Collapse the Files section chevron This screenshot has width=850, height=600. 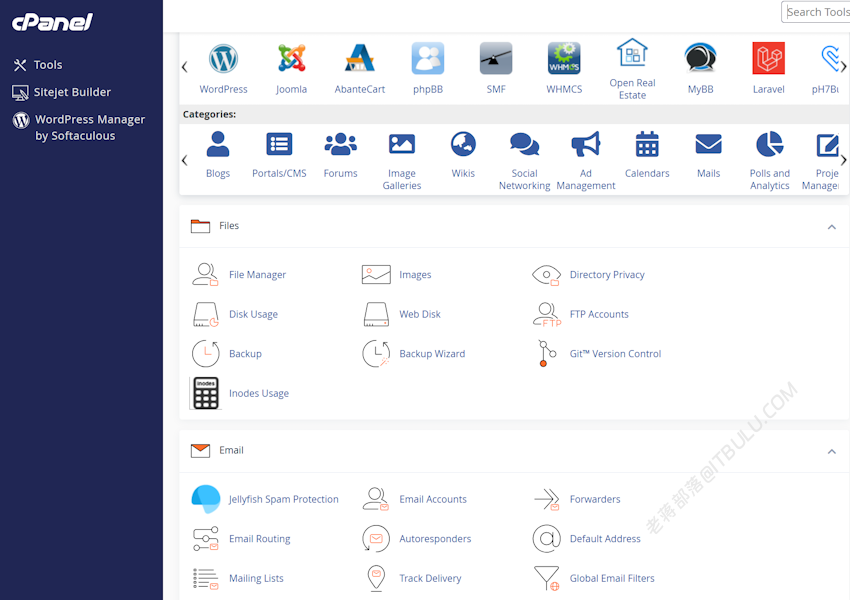[x=832, y=227]
